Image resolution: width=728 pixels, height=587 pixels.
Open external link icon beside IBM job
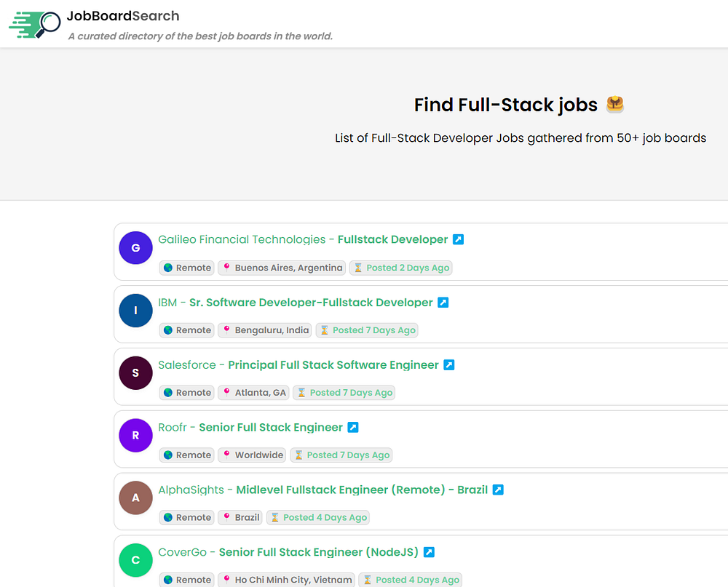pyautogui.click(x=443, y=302)
